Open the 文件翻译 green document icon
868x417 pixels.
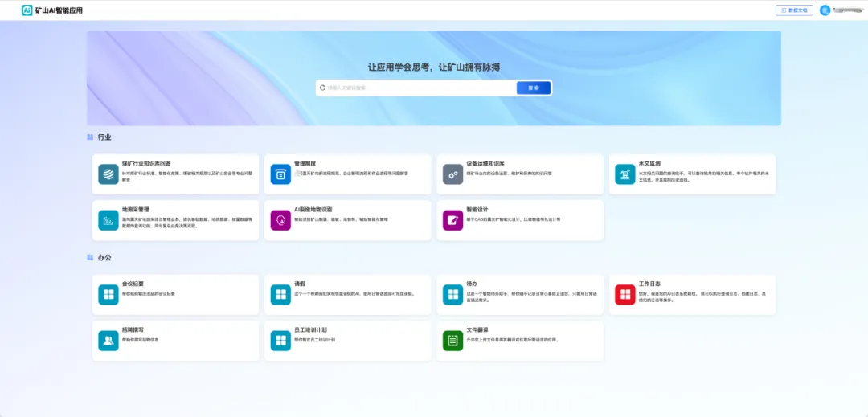[x=452, y=341]
